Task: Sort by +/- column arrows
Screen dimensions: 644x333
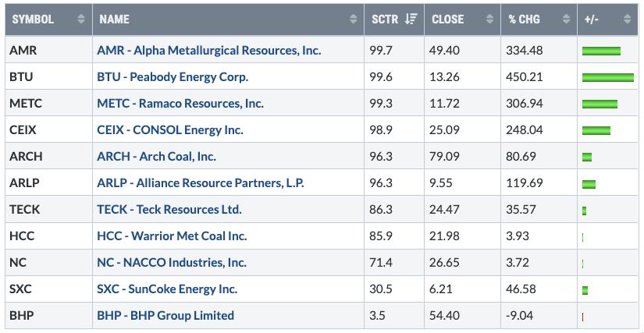Action: [628, 19]
